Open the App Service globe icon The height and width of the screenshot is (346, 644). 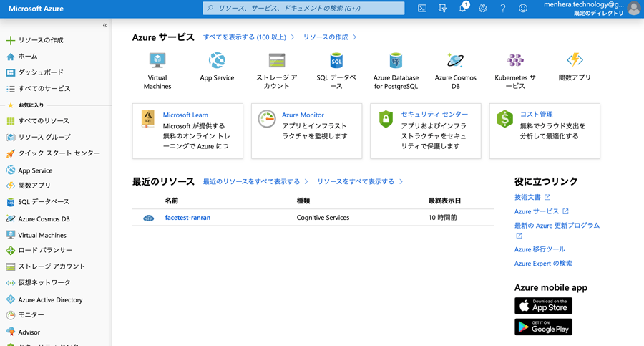(217, 61)
